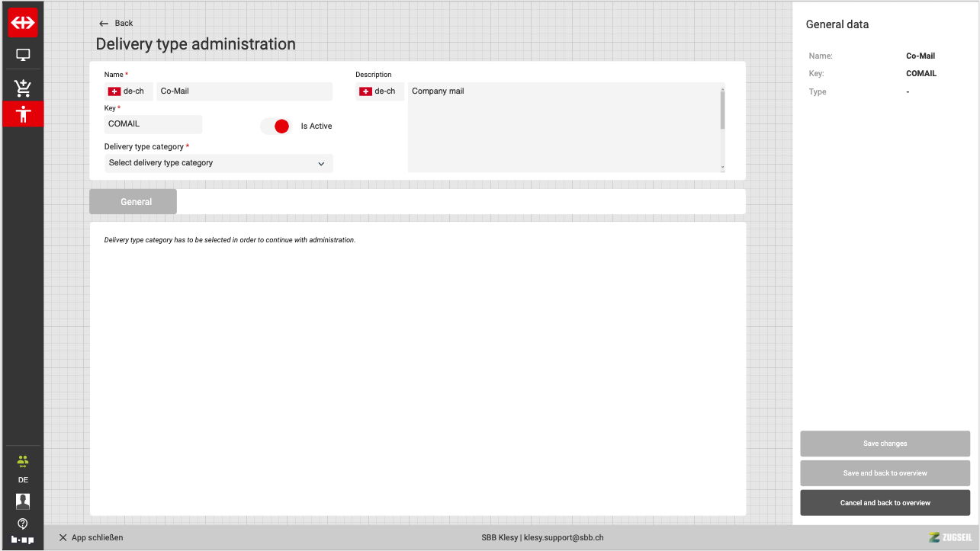Click the Description text area scrollbar

point(722,111)
